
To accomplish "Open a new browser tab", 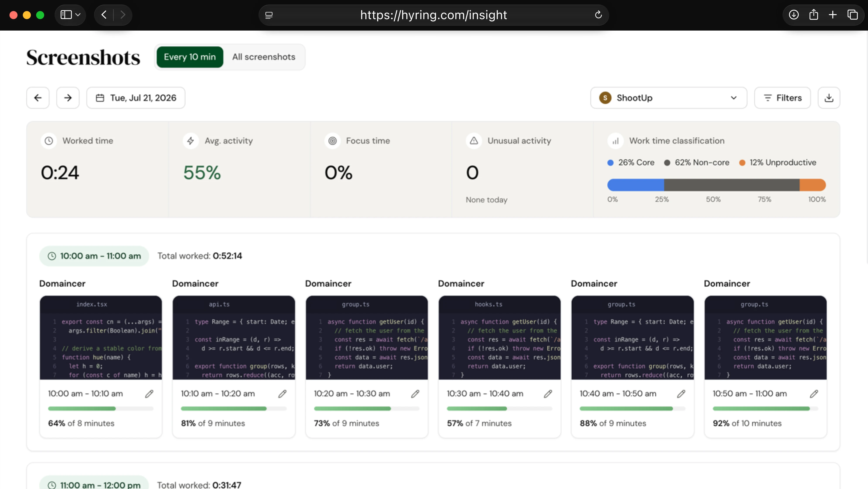I will [833, 15].
